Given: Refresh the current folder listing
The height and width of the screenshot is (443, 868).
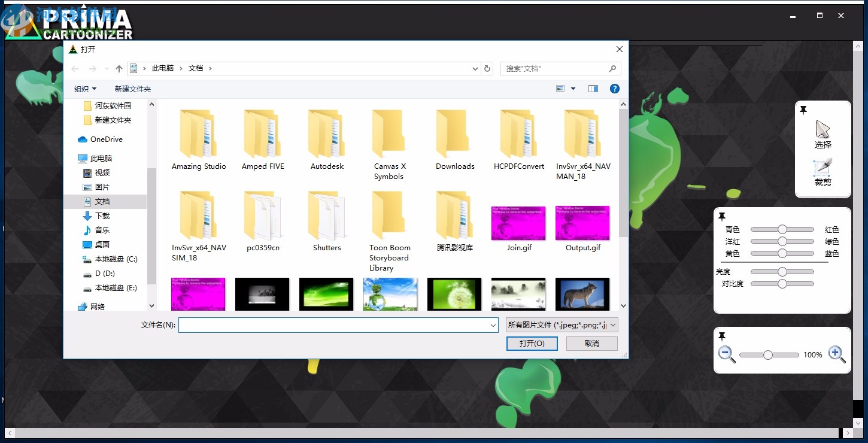Looking at the screenshot, I should pyautogui.click(x=487, y=69).
